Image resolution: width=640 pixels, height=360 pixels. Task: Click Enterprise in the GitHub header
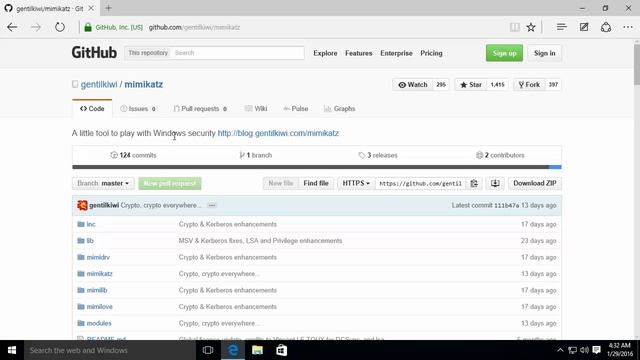(x=396, y=53)
